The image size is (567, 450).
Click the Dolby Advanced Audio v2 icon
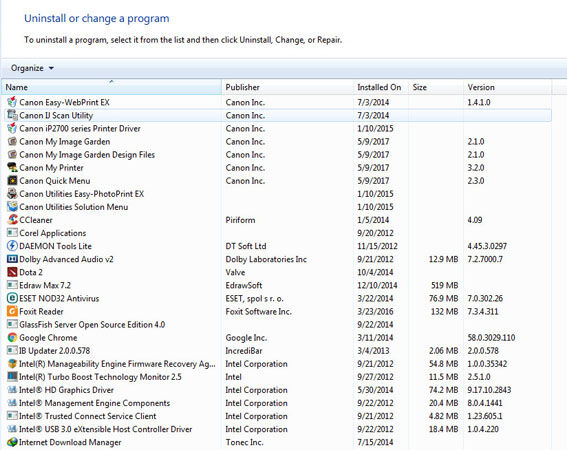pos(12,259)
